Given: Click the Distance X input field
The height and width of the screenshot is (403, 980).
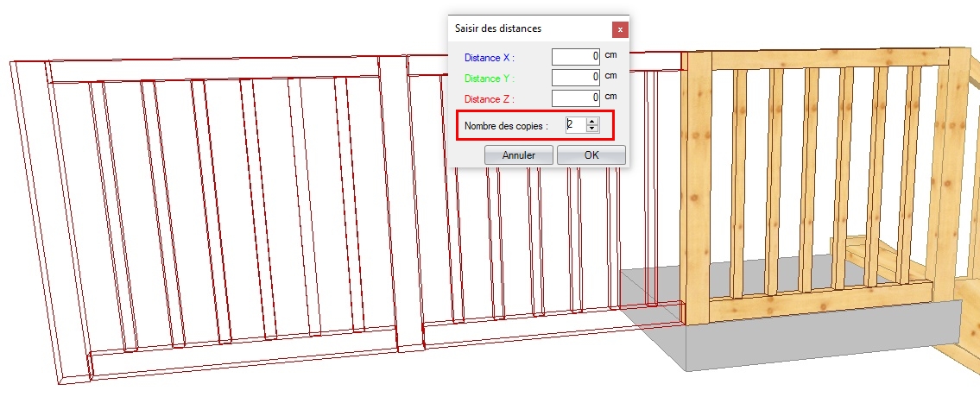Looking at the screenshot, I should pyautogui.click(x=576, y=57).
